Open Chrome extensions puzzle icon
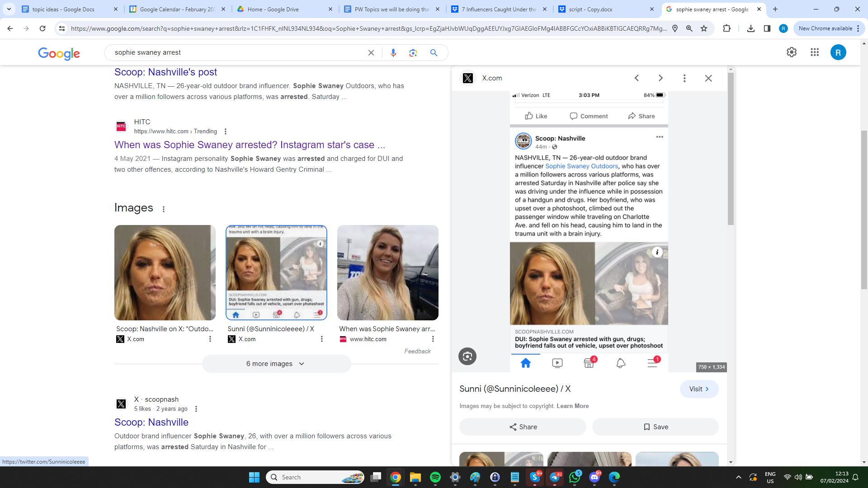 pos(726,28)
